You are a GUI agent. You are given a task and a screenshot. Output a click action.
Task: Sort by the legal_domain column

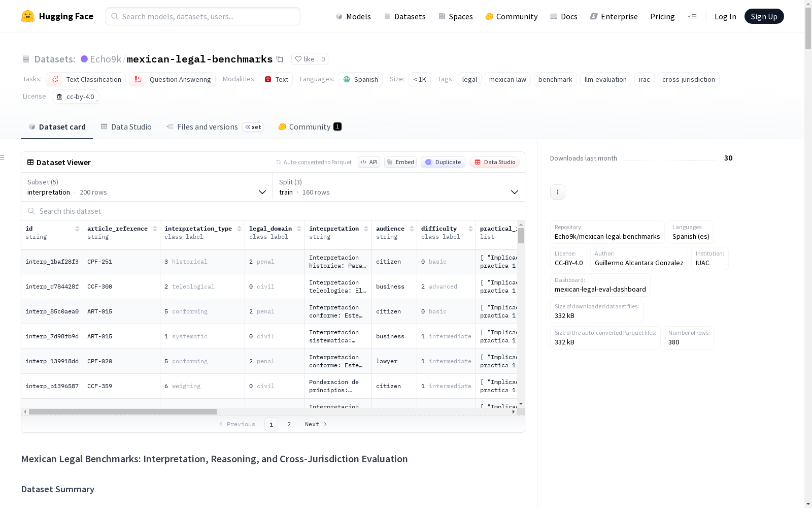[x=299, y=229]
